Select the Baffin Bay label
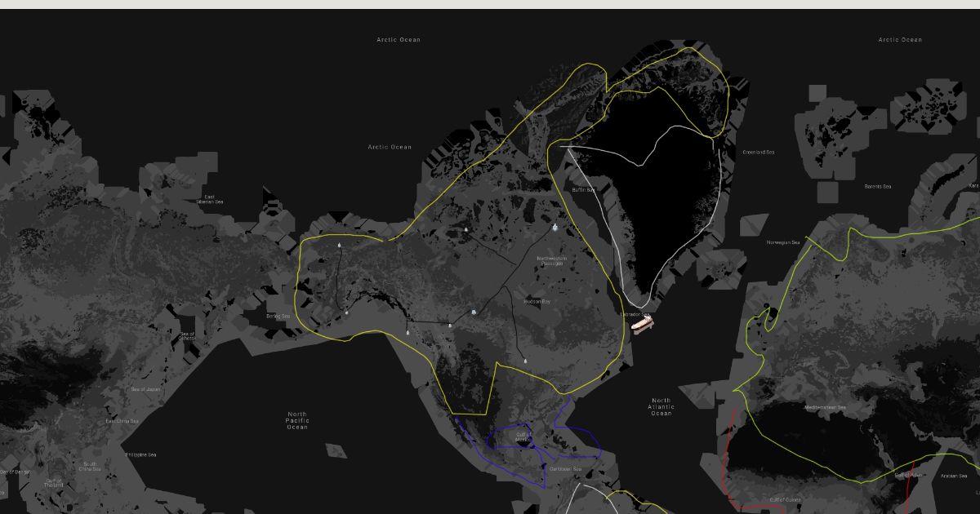This screenshot has height=514, width=980. click(585, 190)
